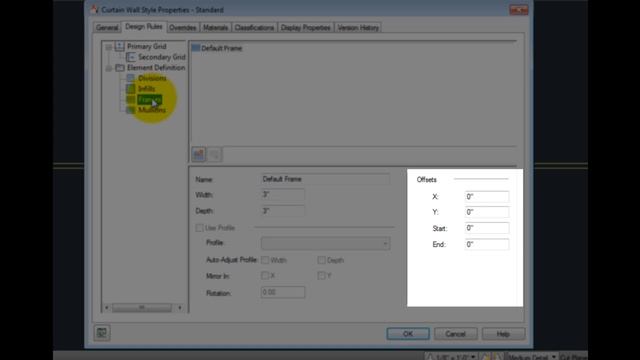This screenshot has height=360, width=640.
Task: Click the Help button
Action: tap(503, 333)
